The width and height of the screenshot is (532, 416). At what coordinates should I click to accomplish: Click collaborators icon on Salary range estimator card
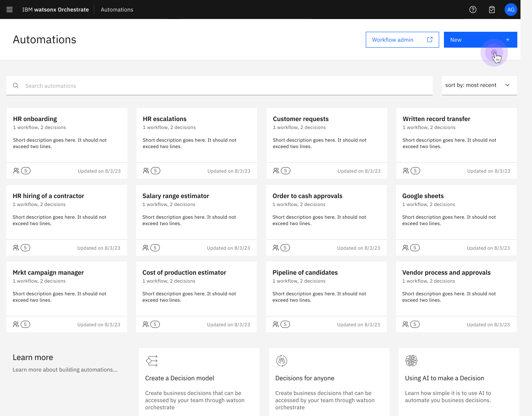146,248
